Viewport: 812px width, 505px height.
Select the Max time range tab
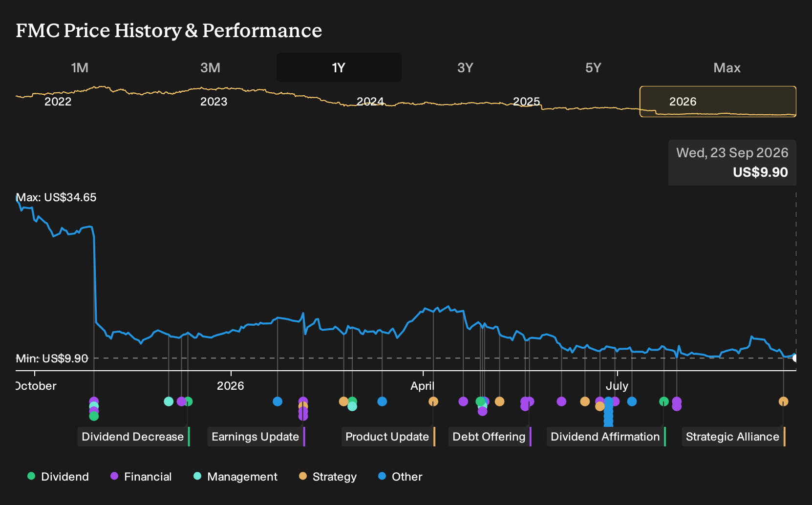[727, 67]
